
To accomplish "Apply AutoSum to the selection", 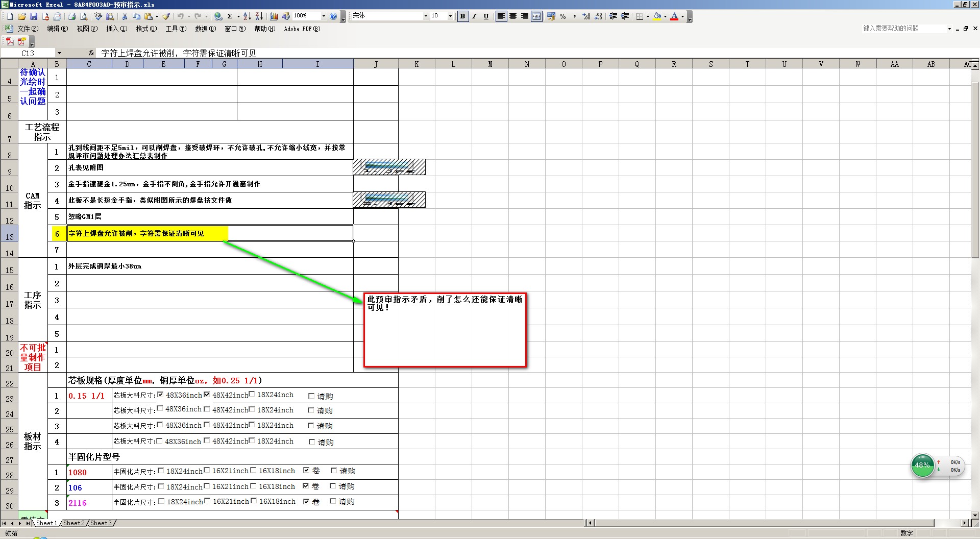I will pyautogui.click(x=230, y=16).
